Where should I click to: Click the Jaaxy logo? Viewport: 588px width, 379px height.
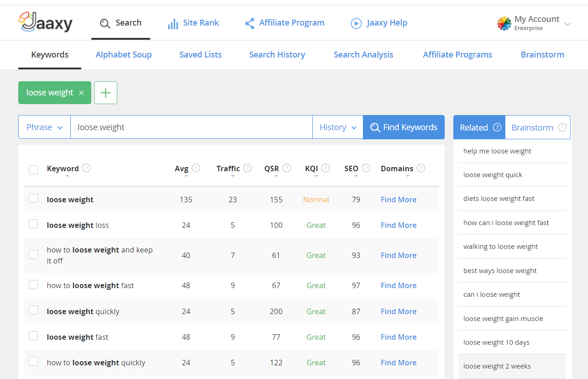(45, 22)
